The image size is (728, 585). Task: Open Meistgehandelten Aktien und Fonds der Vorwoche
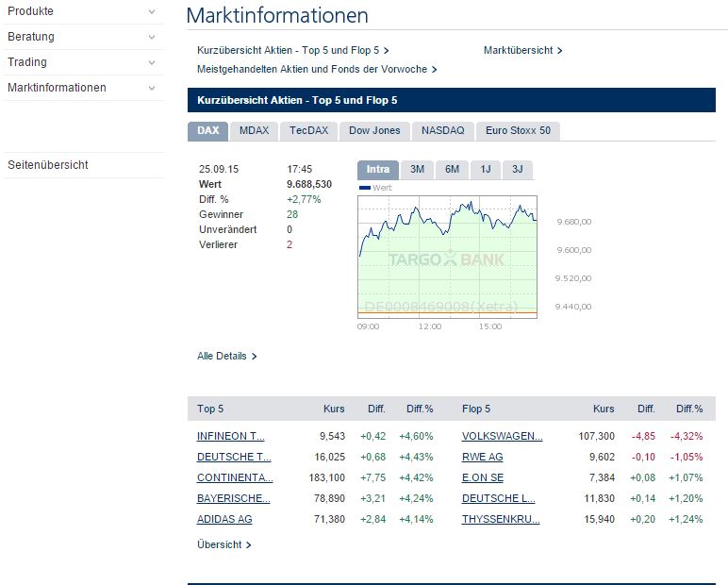pos(317,69)
